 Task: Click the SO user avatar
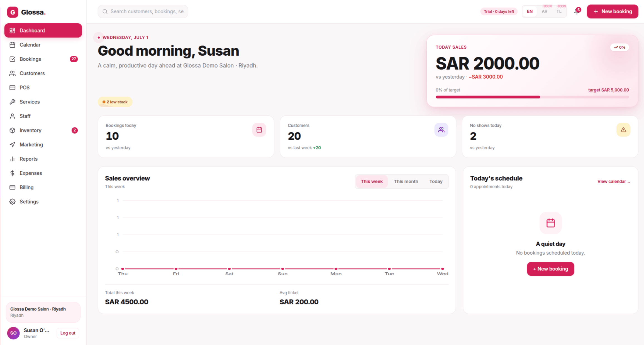(13, 333)
